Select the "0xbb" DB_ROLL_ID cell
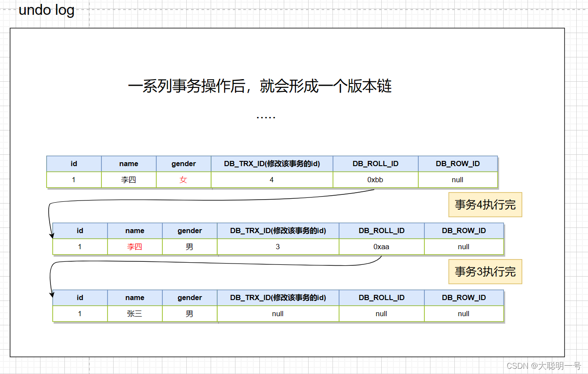Image resolution: width=588 pixels, height=374 pixels. point(376,180)
